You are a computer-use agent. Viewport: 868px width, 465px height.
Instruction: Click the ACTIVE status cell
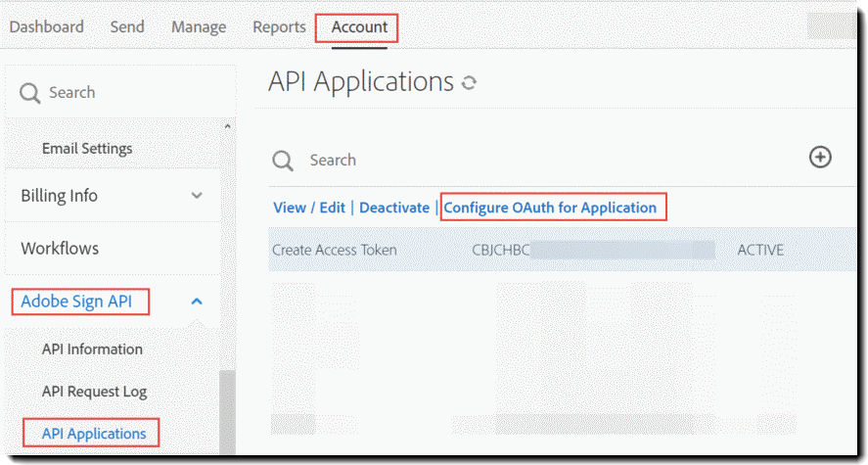[760, 250]
